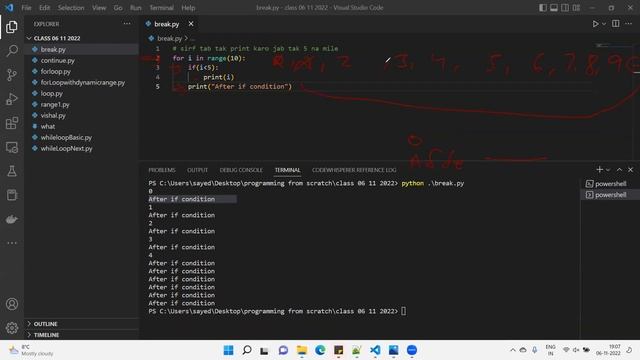Viewport: 640px width, 360px height.
Task: Open the file named what
Action: 48,127
